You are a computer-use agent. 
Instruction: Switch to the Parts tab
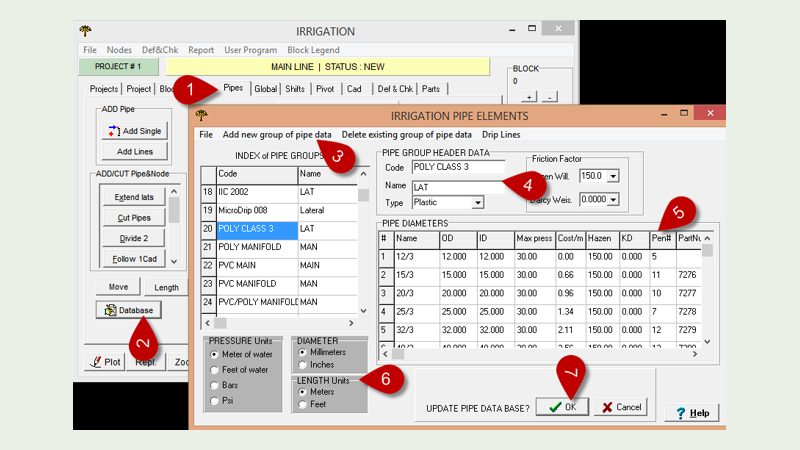click(x=431, y=89)
